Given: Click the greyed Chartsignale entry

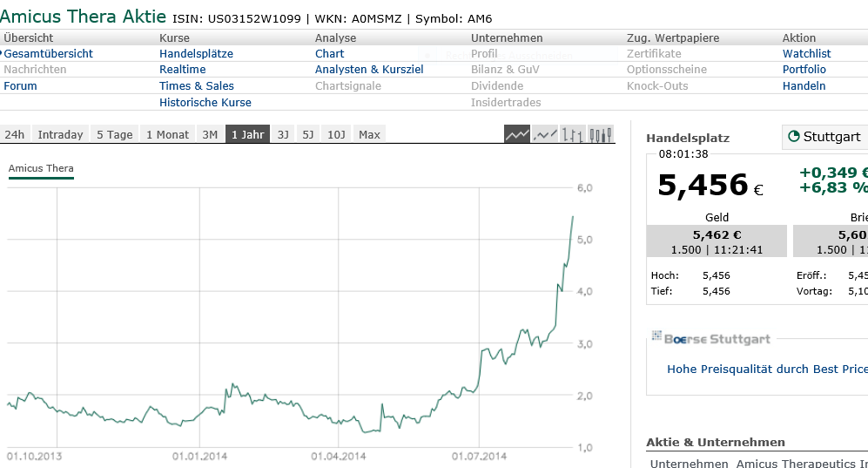Looking at the screenshot, I should coord(348,86).
